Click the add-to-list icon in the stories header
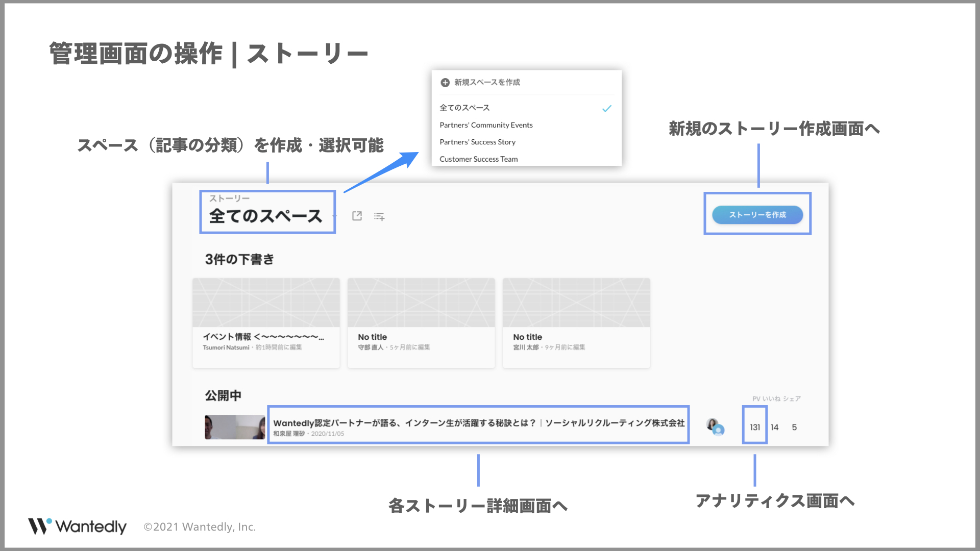980x551 pixels. pyautogui.click(x=379, y=216)
